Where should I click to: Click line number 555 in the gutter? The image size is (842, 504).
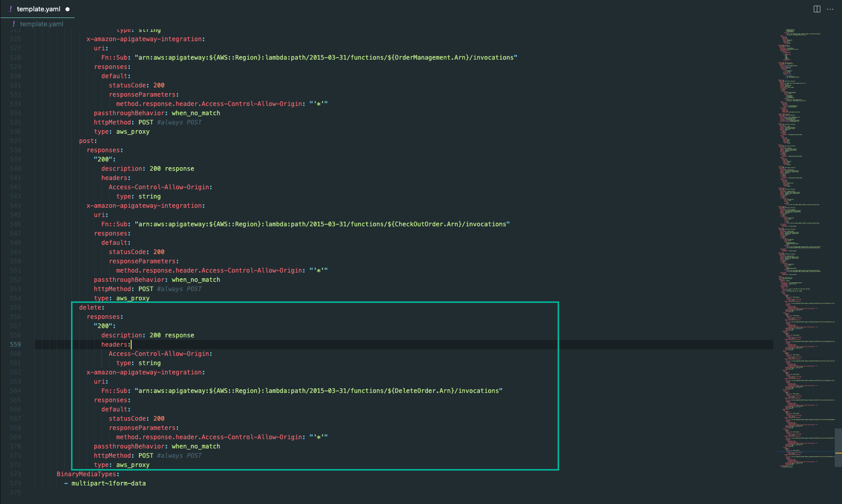pos(15,308)
